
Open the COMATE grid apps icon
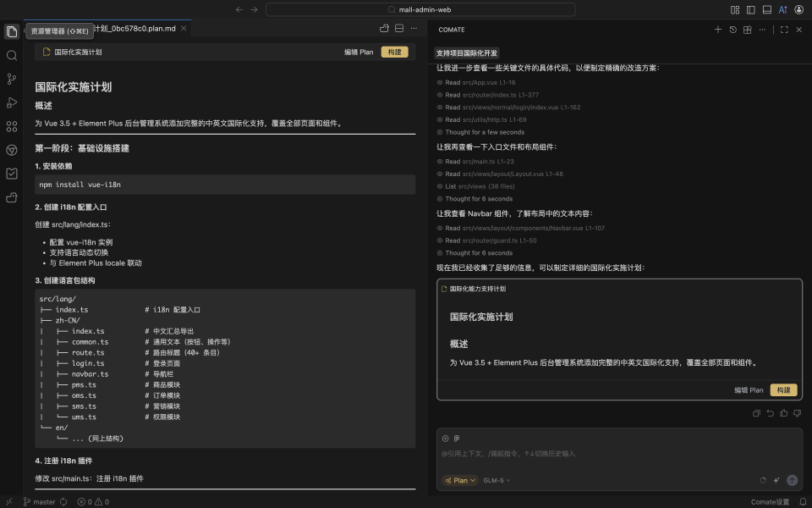(747, 30)
